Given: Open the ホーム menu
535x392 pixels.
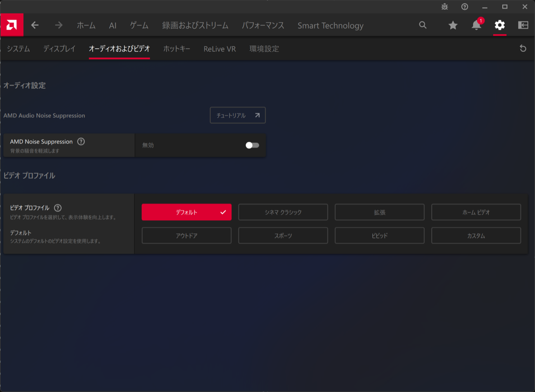Looking at the screenshot, I should [x=86, y=26].
